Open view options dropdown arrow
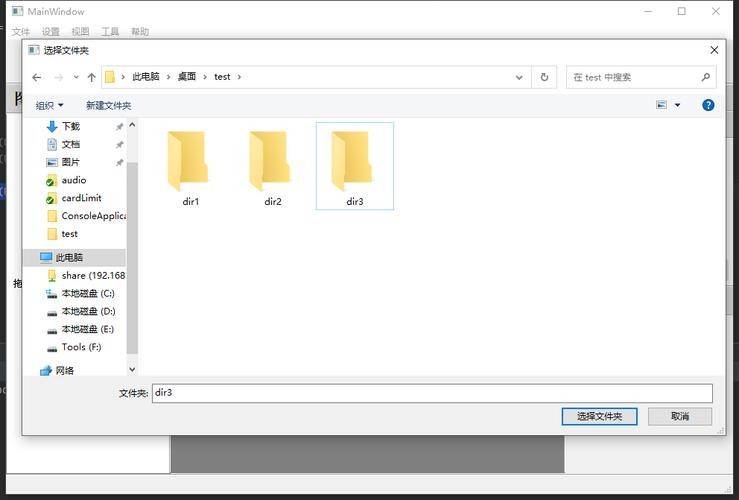Image resolution: width=739 pixels, height=500 pixels. (x=677, y=105)
